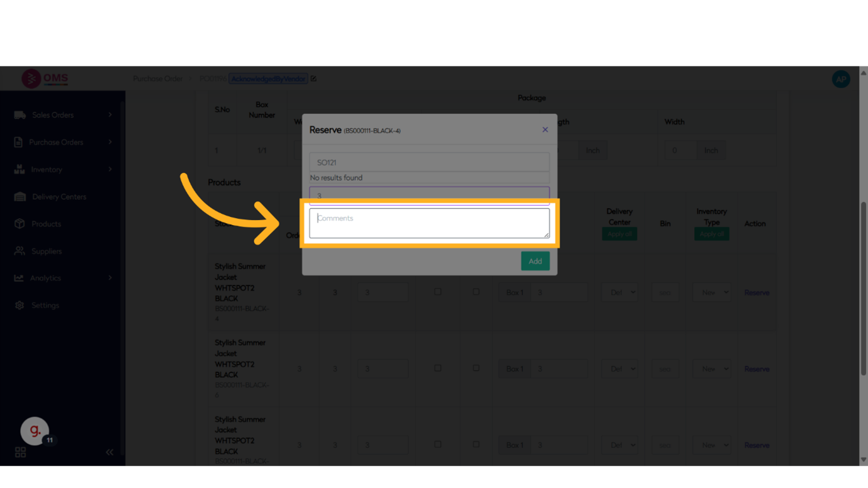Tick first checkbox in first product row

(437, 292)
